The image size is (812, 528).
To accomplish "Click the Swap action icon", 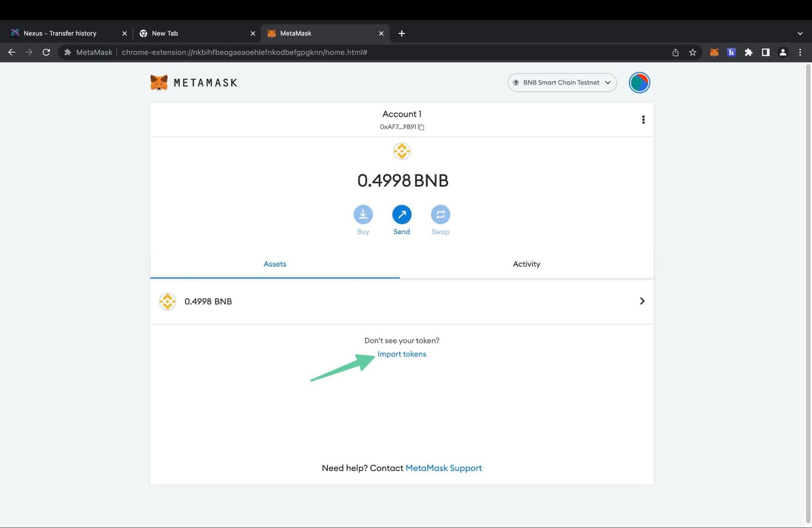I will click(440, 214).
